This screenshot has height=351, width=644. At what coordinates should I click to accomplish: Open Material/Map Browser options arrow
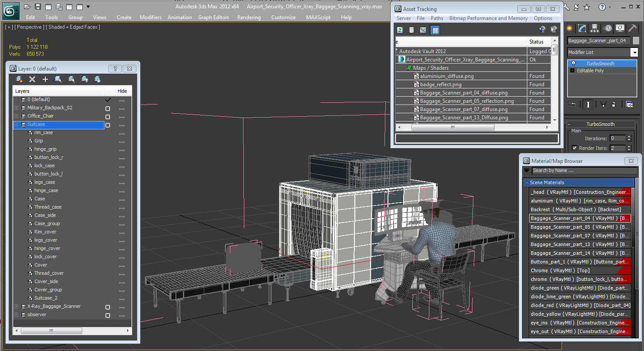(526, 171)
